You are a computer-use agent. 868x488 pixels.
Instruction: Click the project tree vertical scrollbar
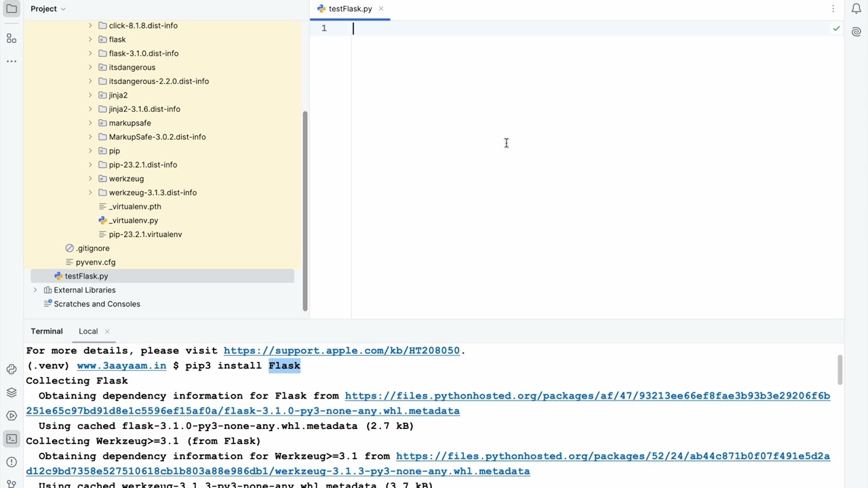click(304, 210)
